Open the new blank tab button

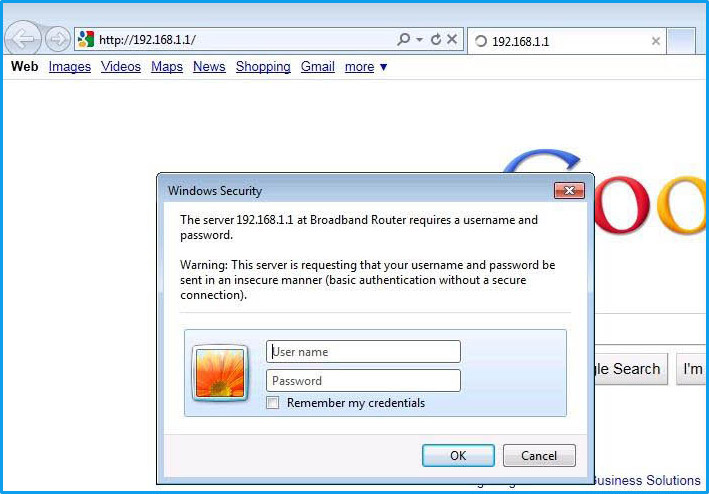[x=681, y=41]
